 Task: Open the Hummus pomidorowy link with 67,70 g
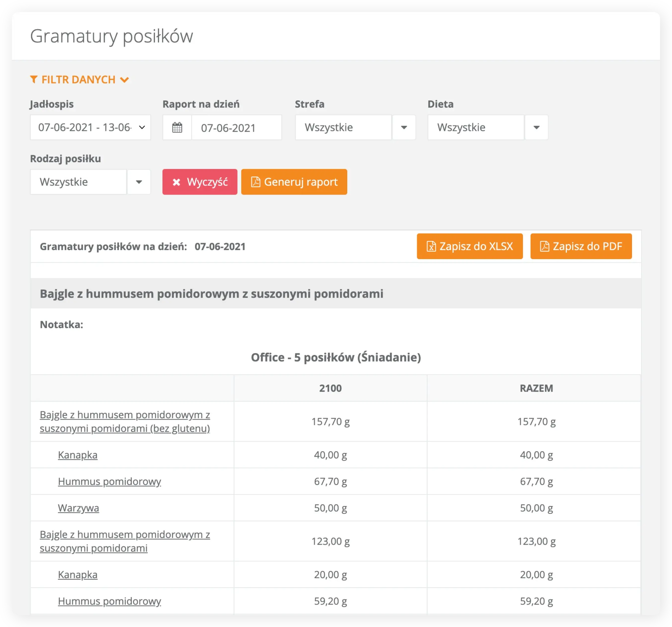110,481
